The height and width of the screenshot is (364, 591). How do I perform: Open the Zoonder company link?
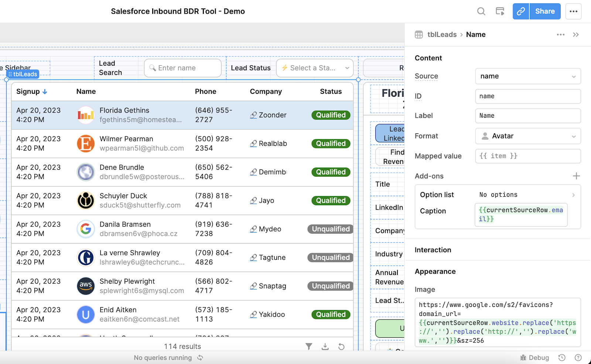[x=269, y=115]
